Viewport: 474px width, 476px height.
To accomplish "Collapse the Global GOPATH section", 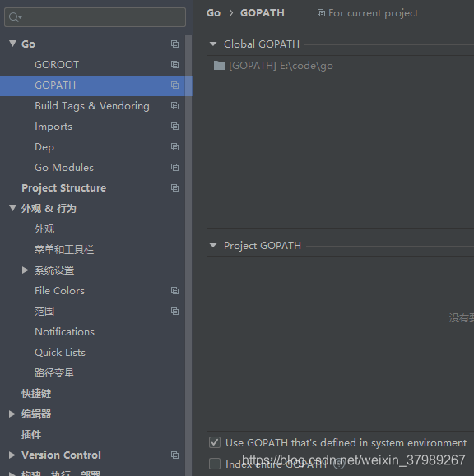I will click(213, 44).
